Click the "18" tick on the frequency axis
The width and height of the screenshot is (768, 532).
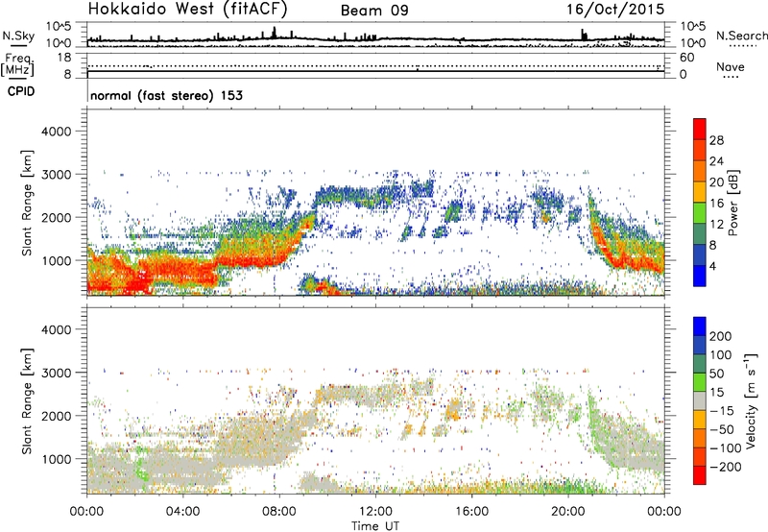click(64, 58)
